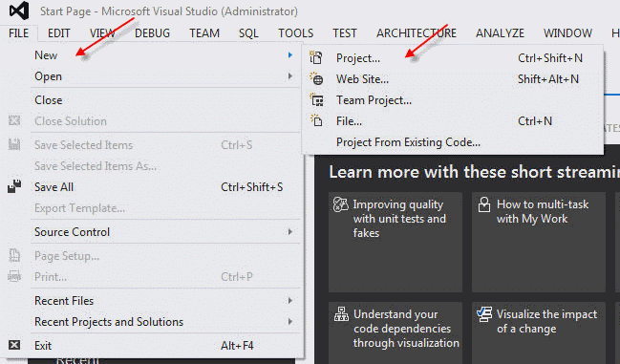The height and width of the screenshot is (364, 620).
Task: Click the Ctrl+Shift+N shortcut text
Action: [x=550, y=58]
